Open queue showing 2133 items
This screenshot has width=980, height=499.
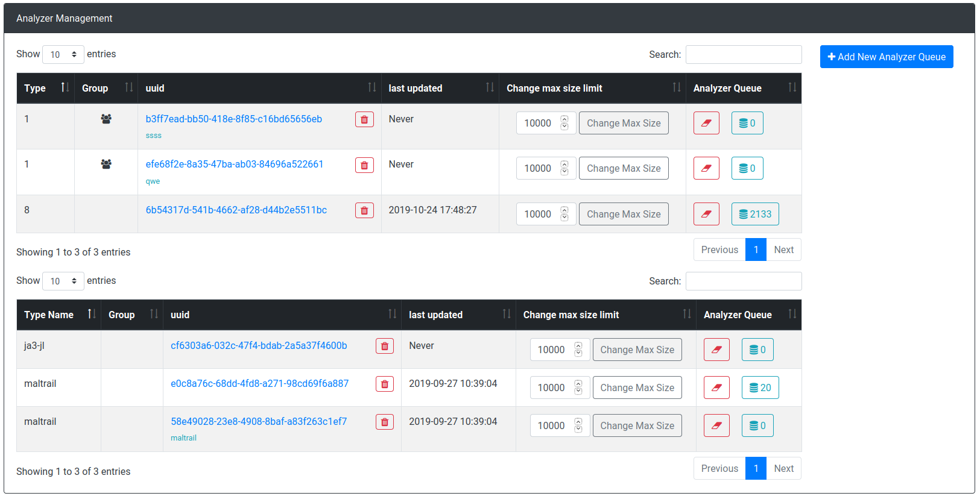[x=755, y=214]
